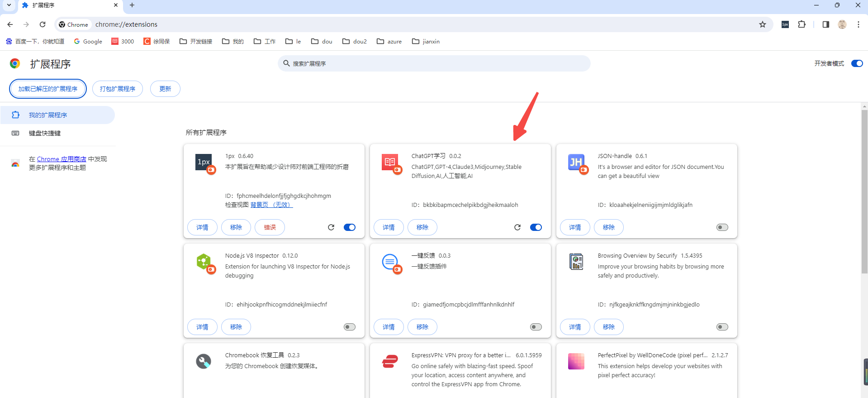868x398 pixels.
Task: Click the 所有扩展程序 heading text
Action: click(206, 133)
